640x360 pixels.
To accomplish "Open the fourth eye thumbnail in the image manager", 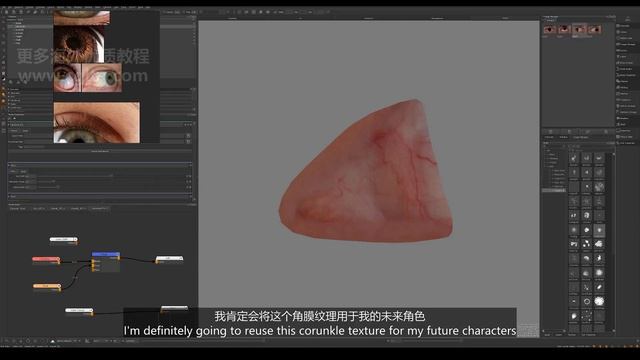I will pyautogui.click(x=594, y=29).
